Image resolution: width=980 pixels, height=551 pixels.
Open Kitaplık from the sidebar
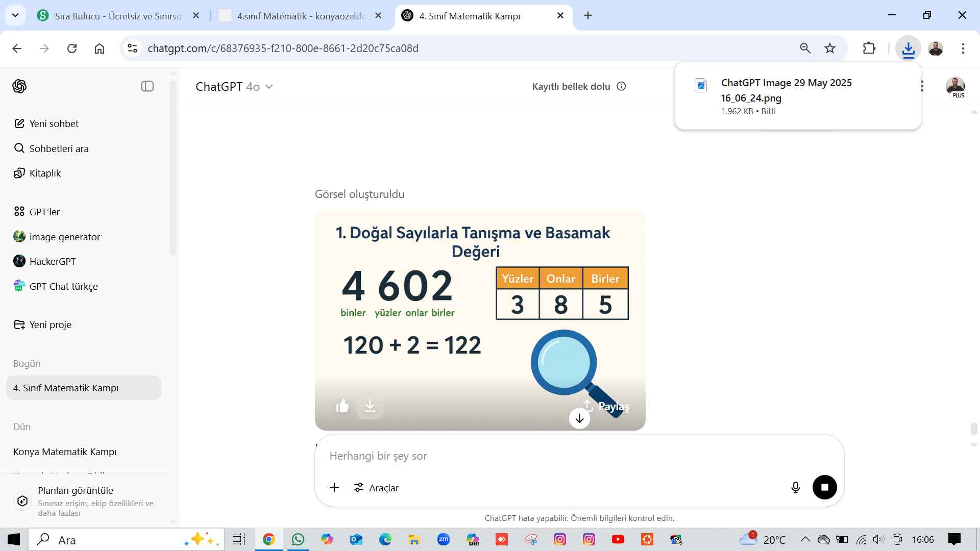click(45, 173)
